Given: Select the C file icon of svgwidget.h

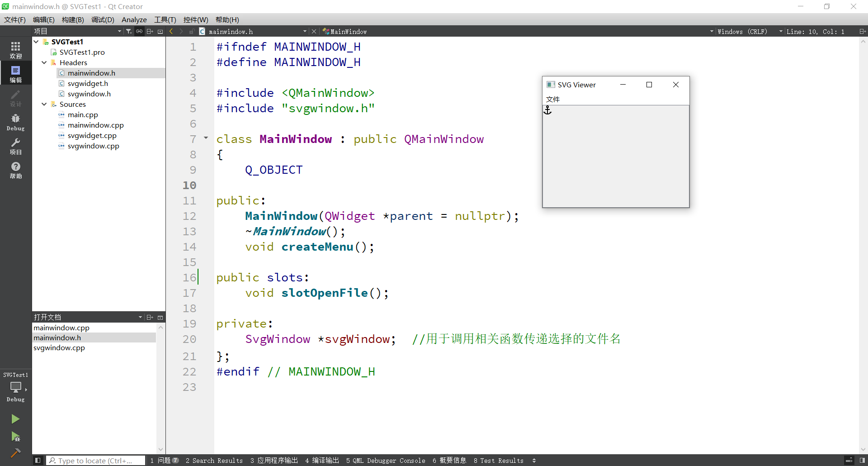Looking at the screenshot, I should point(61,84).
